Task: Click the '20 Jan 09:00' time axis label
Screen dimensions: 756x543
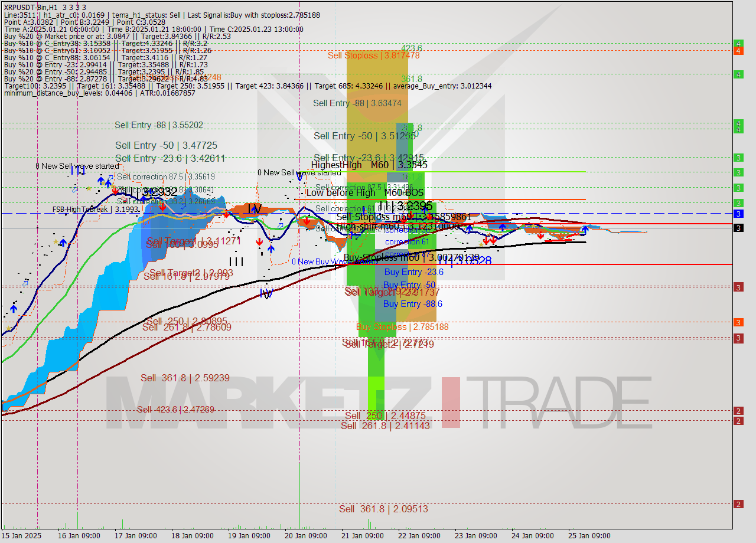Action: pos(305,536)
